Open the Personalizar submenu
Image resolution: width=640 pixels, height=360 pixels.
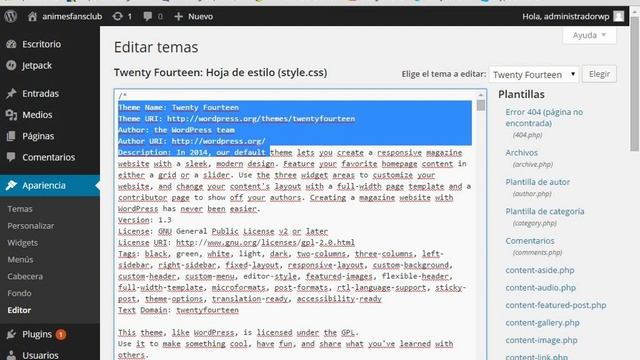[31, 226]
